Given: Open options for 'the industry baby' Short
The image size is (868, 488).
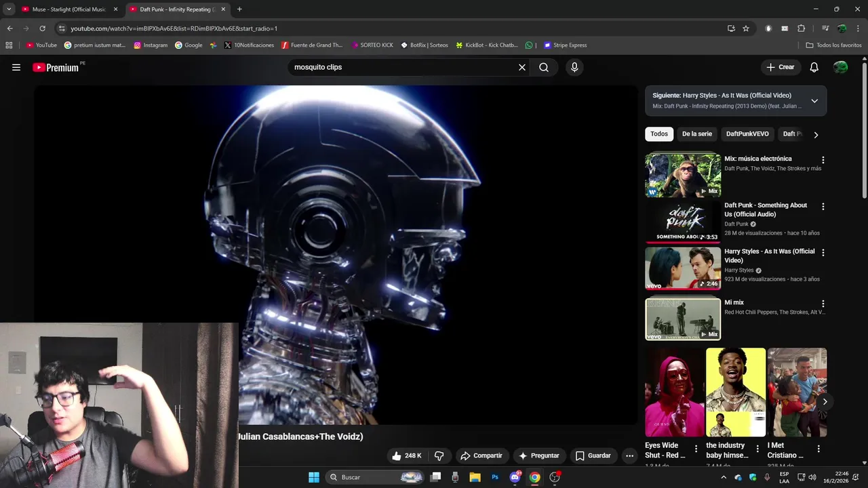Looking at the screenshot, I should pyautogui.click(x=757, y=449).
